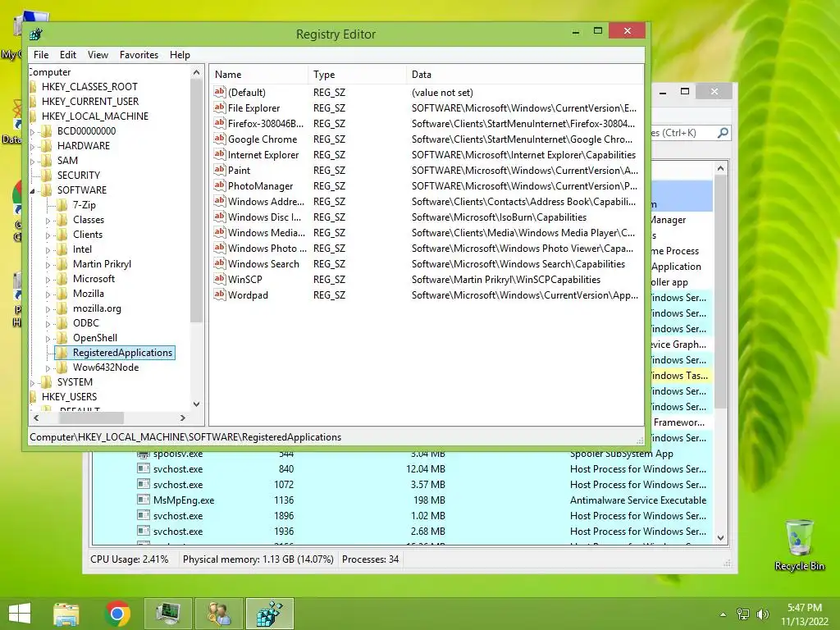Click the 7-Zip folder icon
This screenshot has width=840, height=630.
pyautogui.click(x=62, y=204)
